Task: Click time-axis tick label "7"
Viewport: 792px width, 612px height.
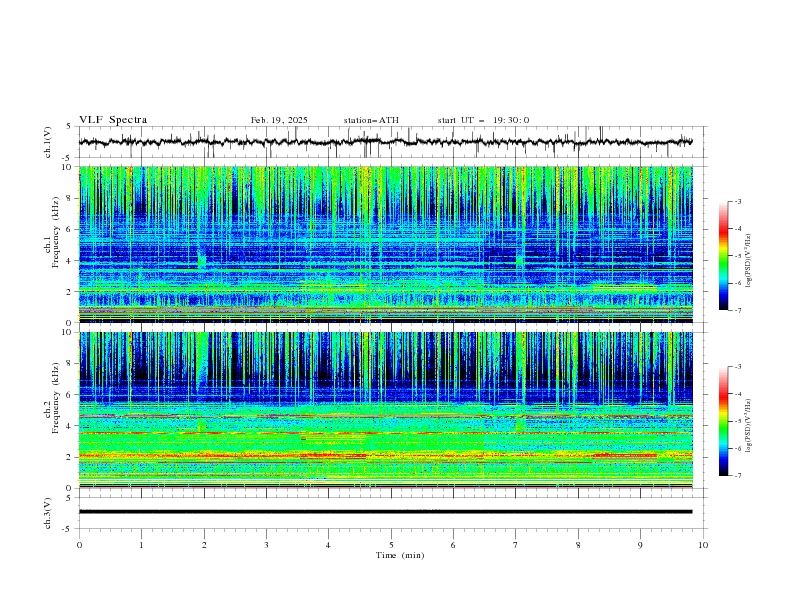Action: 516,545
